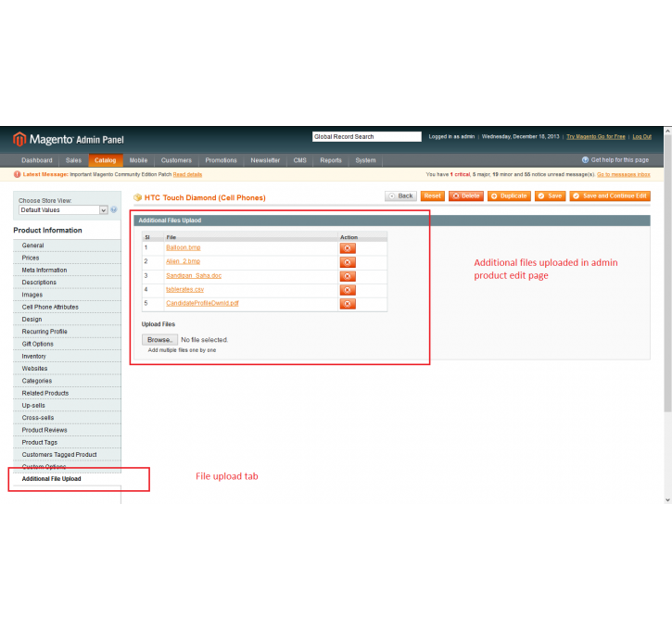Select the Cross-sells tab
Screen dimensions: 672x630
point(67,418)
